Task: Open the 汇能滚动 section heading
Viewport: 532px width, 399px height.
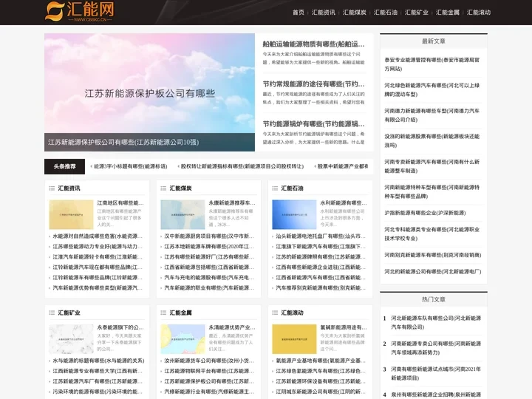Action: 292,313
